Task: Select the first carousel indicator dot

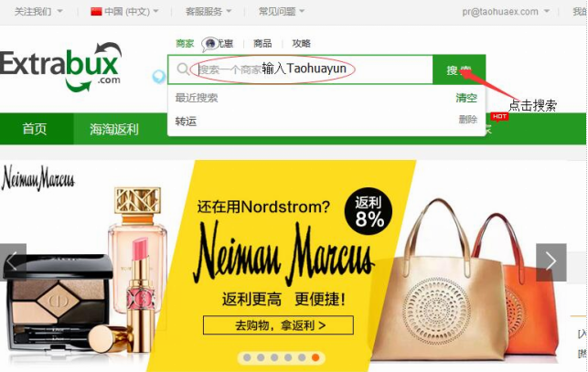Action: [247, 357]
